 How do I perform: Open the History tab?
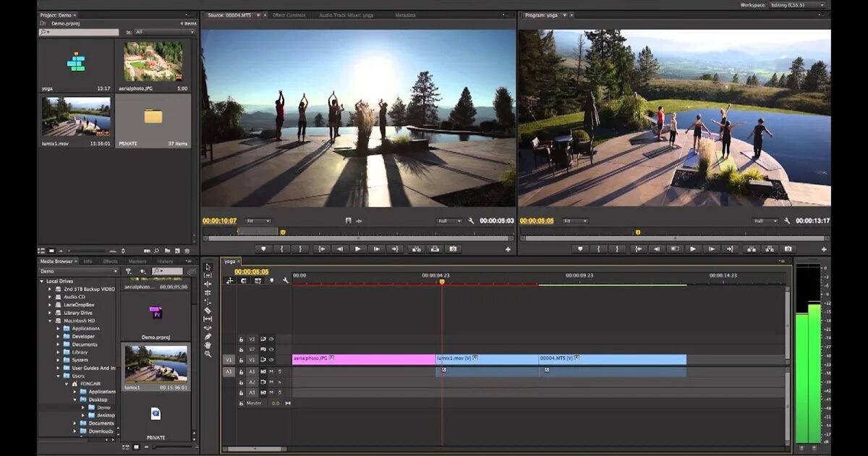pyautogui.click(x=166, y=261)
